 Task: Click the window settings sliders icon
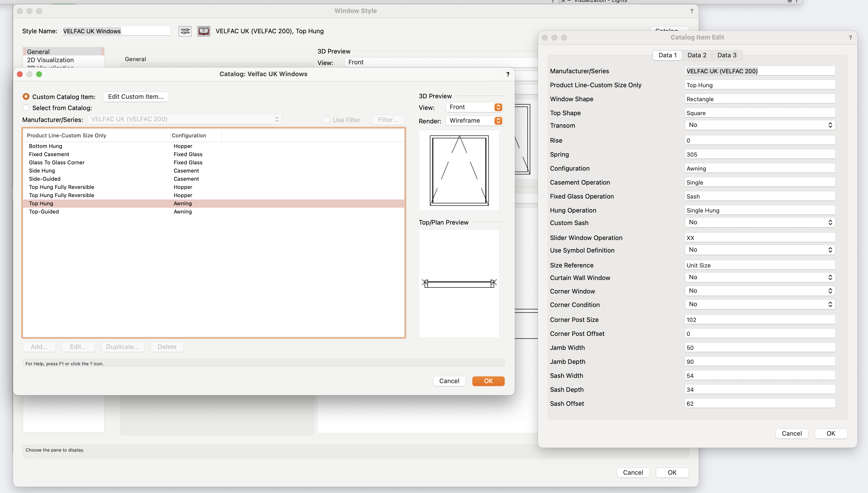185,31
